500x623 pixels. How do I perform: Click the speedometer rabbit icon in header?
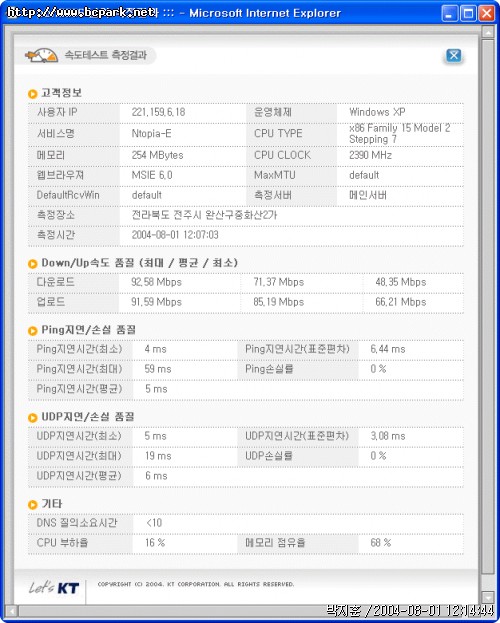(x=42, y=56)
